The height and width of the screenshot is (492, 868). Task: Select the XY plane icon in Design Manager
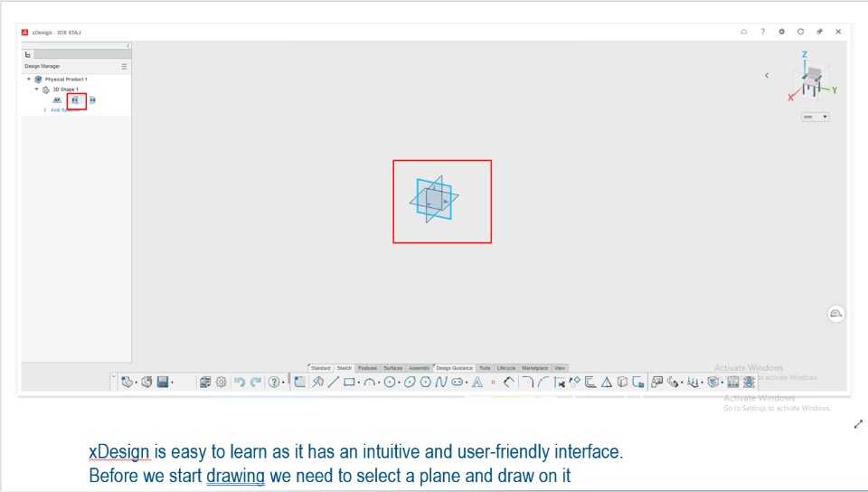pos(57,100)
